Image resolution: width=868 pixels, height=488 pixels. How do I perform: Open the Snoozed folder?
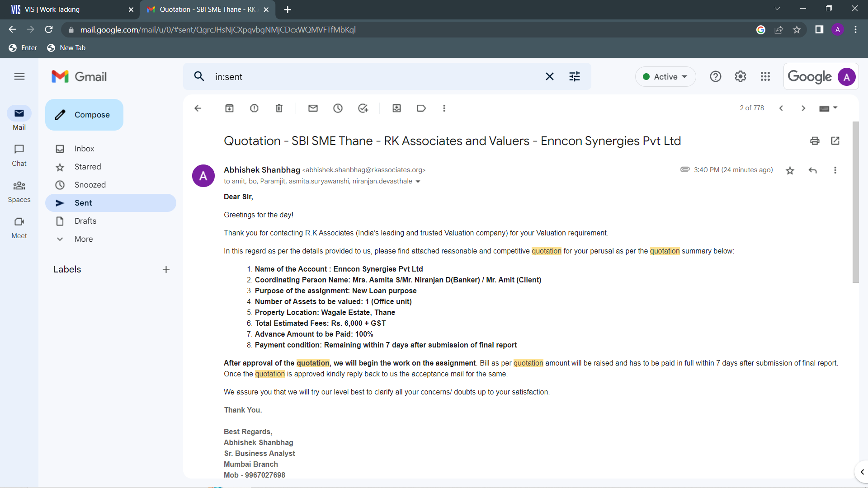click(110, 185)
